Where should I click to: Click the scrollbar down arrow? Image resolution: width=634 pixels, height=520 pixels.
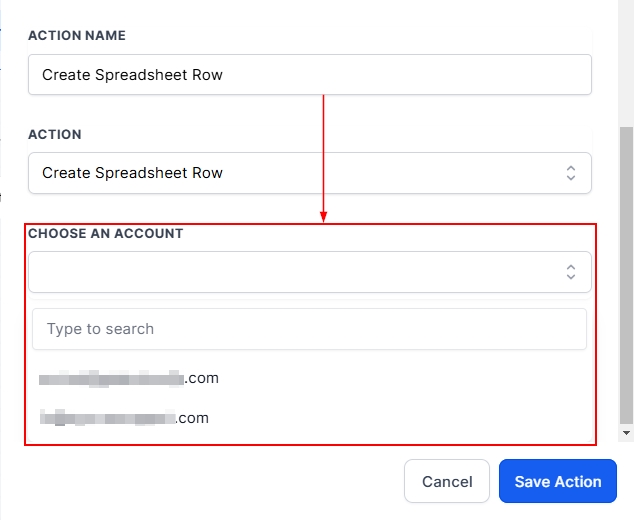coord(626,433)
